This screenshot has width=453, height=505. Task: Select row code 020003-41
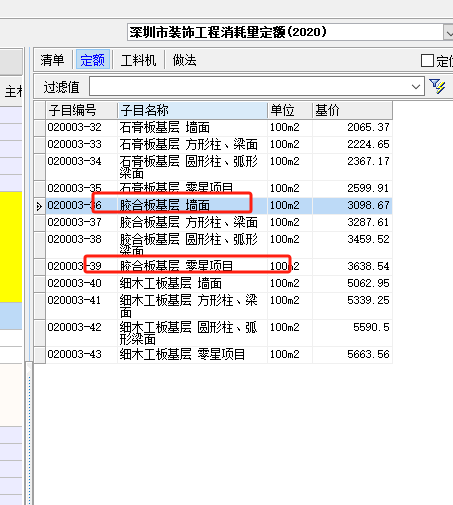click(82, 306)
